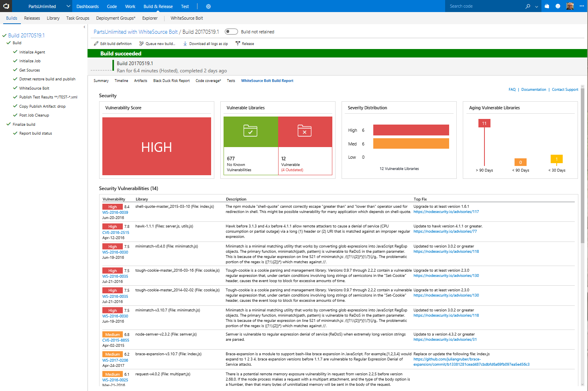This screenshot has width=588, height=391.
Task: Open the PartsUnlimited with WhiteSource Bolt definition link
Action: pos(136,32)
